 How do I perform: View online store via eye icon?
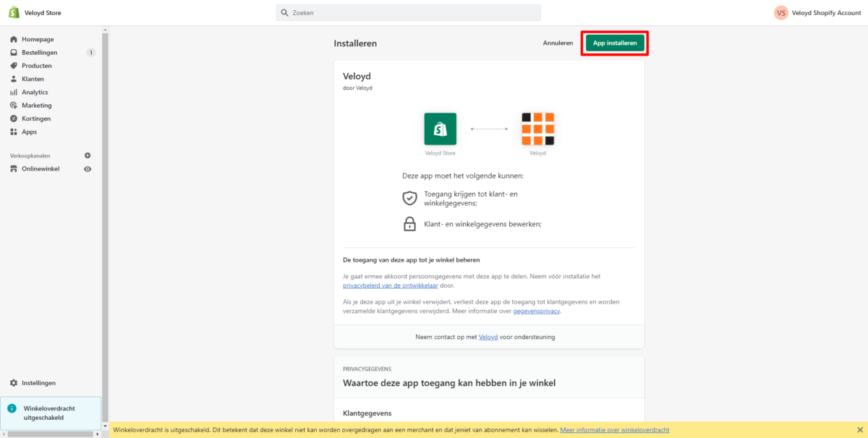[x=88, y=169]
